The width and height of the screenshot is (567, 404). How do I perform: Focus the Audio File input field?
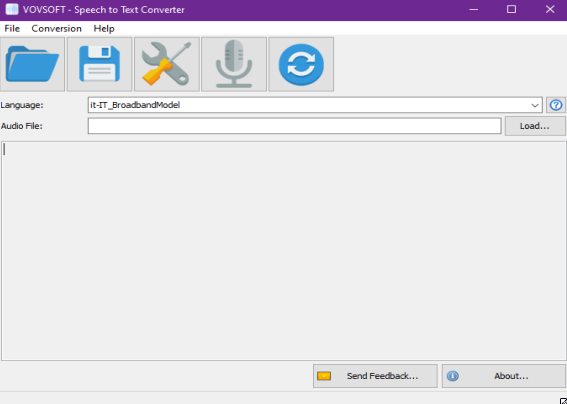294,126
